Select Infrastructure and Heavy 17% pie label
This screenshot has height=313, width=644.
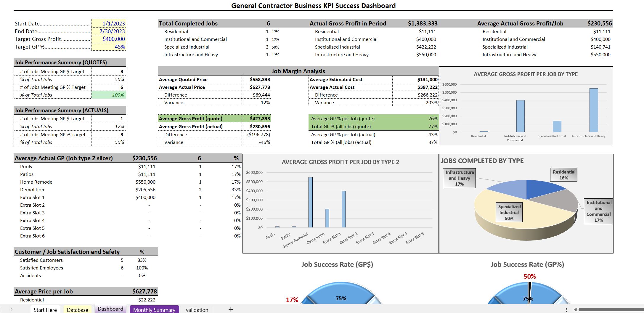(x=459, y=178)
